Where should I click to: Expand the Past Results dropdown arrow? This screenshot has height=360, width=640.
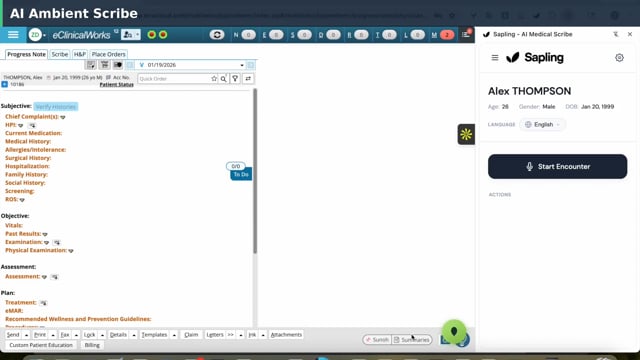pyautogui.click(x=45, y=234)
